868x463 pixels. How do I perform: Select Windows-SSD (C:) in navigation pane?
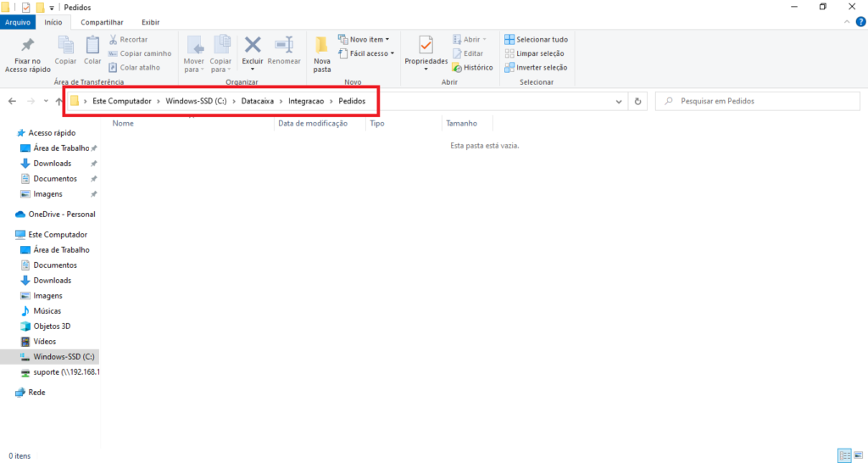[x=63, y=357]
